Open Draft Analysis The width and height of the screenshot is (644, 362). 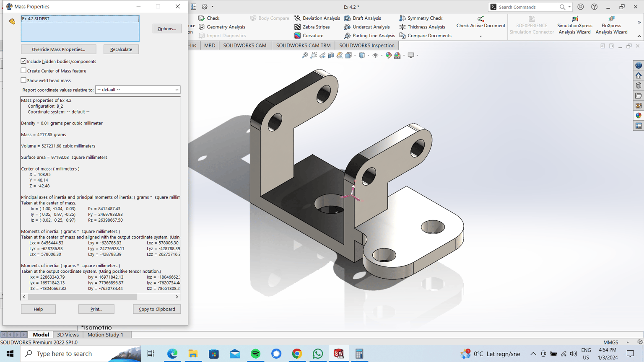363,18
